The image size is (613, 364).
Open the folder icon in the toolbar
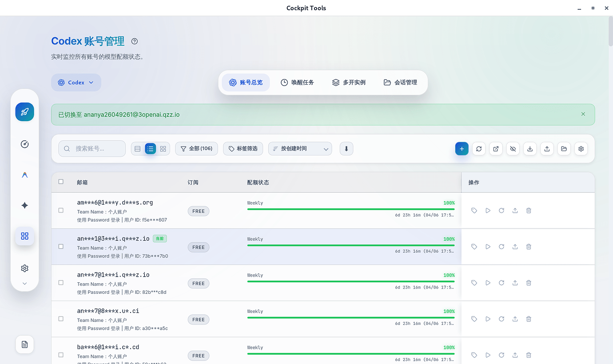[x=564, y=149]
